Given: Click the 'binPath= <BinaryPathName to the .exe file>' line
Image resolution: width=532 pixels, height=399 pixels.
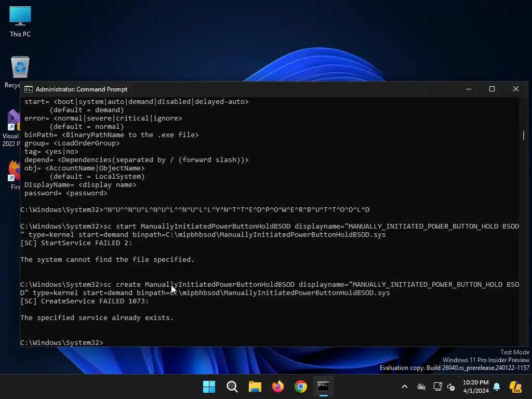Looking at the screenshot, I should (111, 135).
